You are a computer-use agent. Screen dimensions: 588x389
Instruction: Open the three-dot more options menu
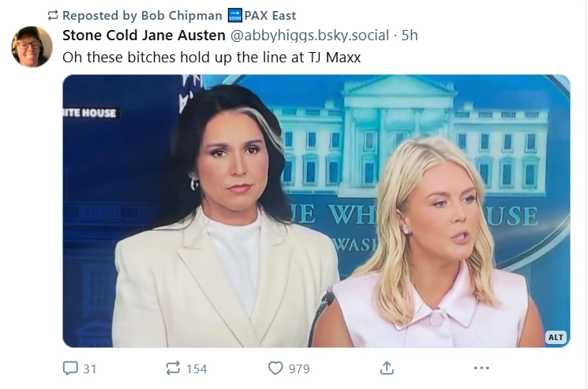pyautogui.click(x=481, y=368)
